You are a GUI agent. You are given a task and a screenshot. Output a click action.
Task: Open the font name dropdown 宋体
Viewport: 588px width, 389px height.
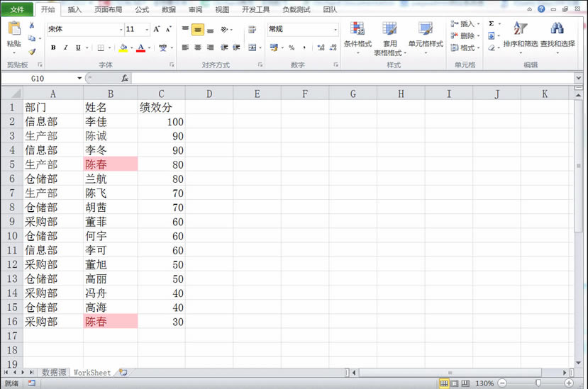121,29
